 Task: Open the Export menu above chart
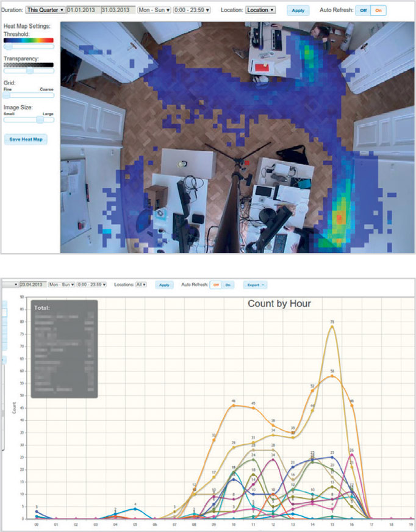click(254, 284)
